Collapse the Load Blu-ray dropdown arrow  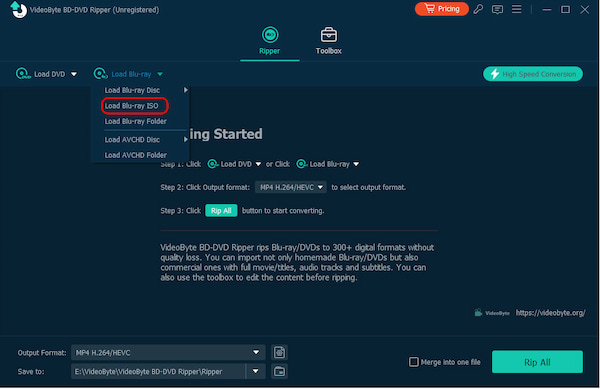[x=160, y=74]
